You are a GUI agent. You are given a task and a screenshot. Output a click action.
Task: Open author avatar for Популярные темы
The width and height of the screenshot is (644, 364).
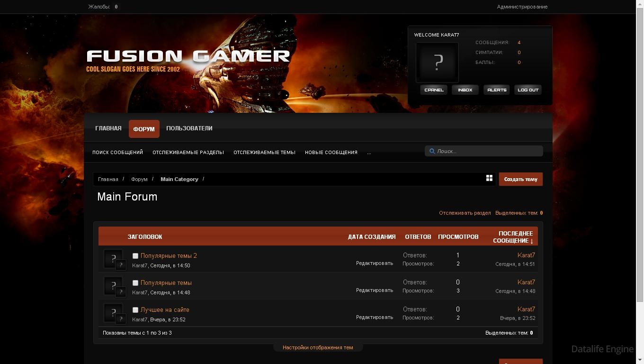(113, 286)
